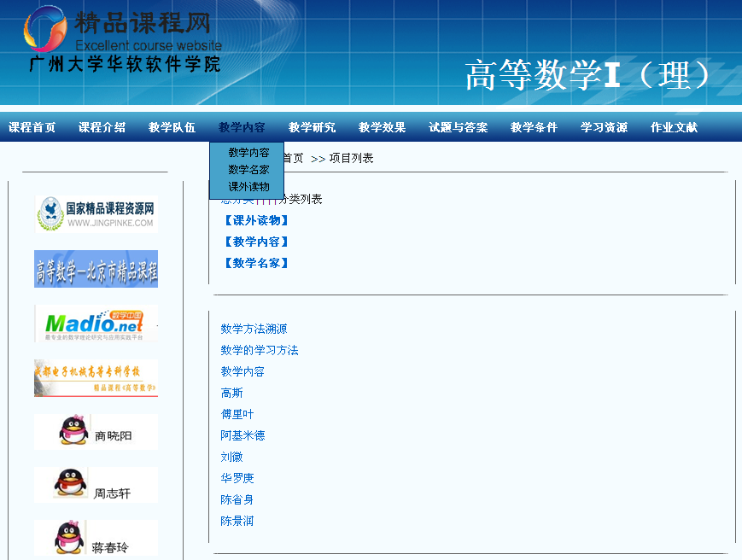Open the 电子机械高等专科学校 course banner
This screenshot has height=560, width=742.
coord(96,378)
